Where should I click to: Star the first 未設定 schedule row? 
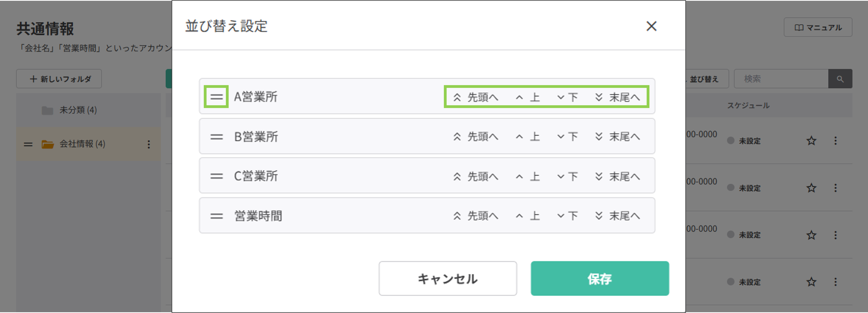[x=811, y=141]
